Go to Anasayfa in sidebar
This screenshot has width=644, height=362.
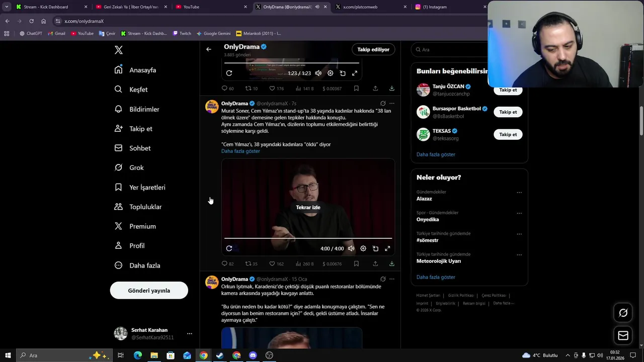[135, 70]
